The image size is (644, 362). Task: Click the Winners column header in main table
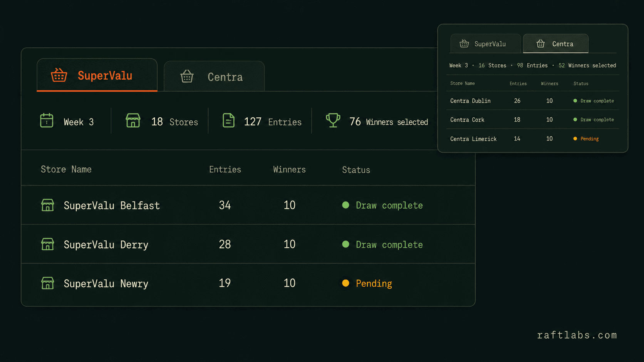coord(289,169)
